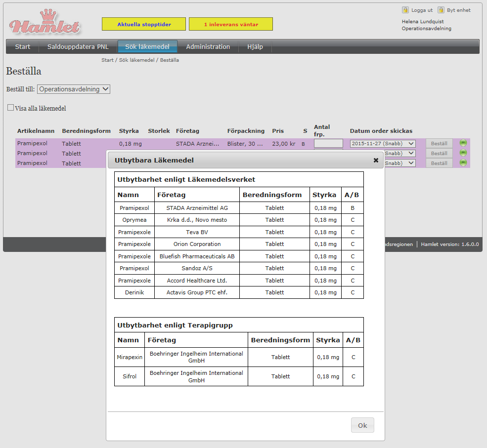Open the Hjälp tab

[255, 47]
